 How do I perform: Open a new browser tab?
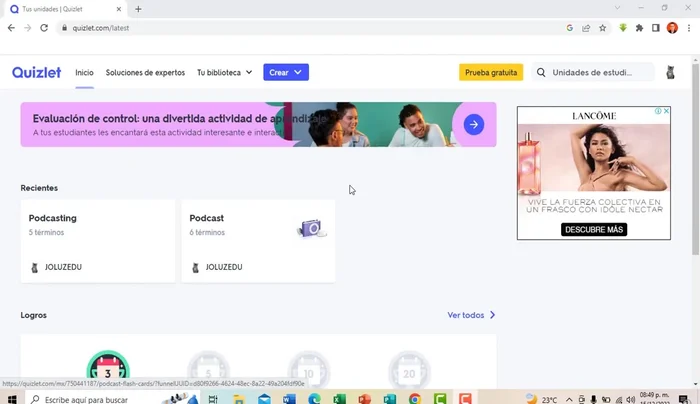click(138, 9)
